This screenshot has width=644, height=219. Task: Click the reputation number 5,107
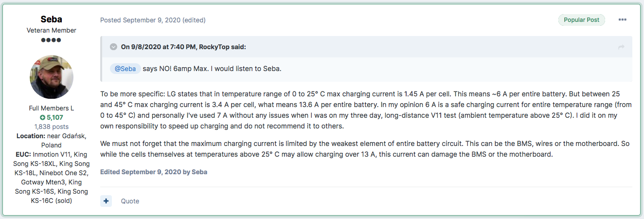[x=55, y=117]
